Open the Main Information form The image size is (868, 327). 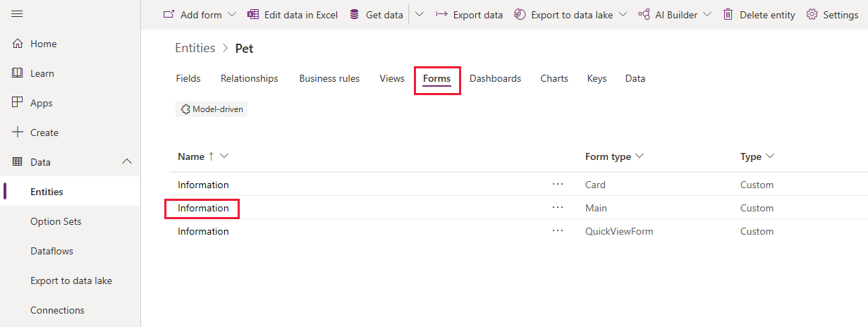(203, 208)
